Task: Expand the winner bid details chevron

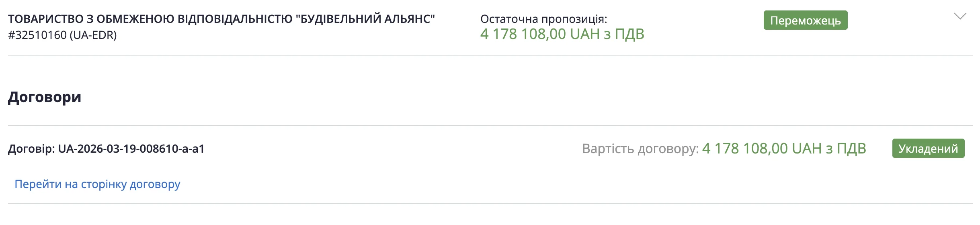Action: [x=960, y=16]
